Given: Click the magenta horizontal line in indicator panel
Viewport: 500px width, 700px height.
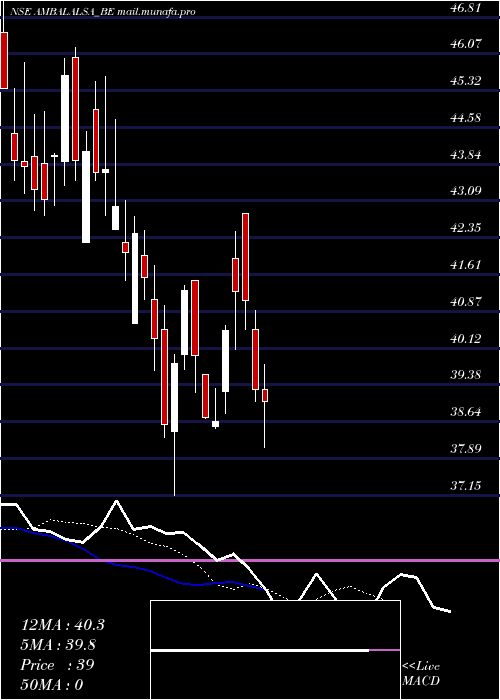Looking at the screenshot, I should [x=250, y=560].
